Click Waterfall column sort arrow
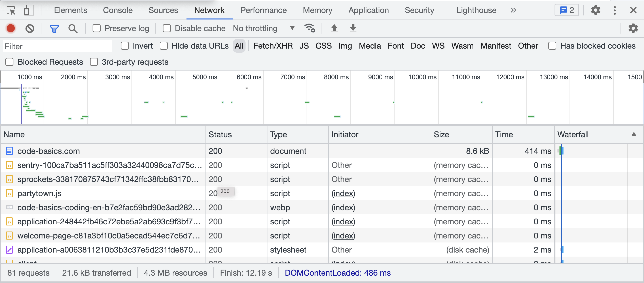Image resolution: width=644 pixels, height=283 pixels. [x=634, y=134]
